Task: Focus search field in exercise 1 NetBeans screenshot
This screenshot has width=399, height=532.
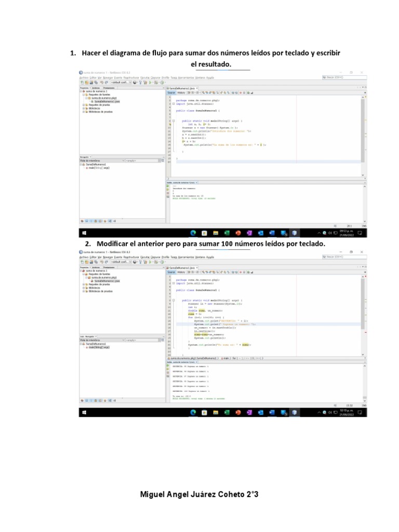Action: pyautogui.click(x=344, y=77)
